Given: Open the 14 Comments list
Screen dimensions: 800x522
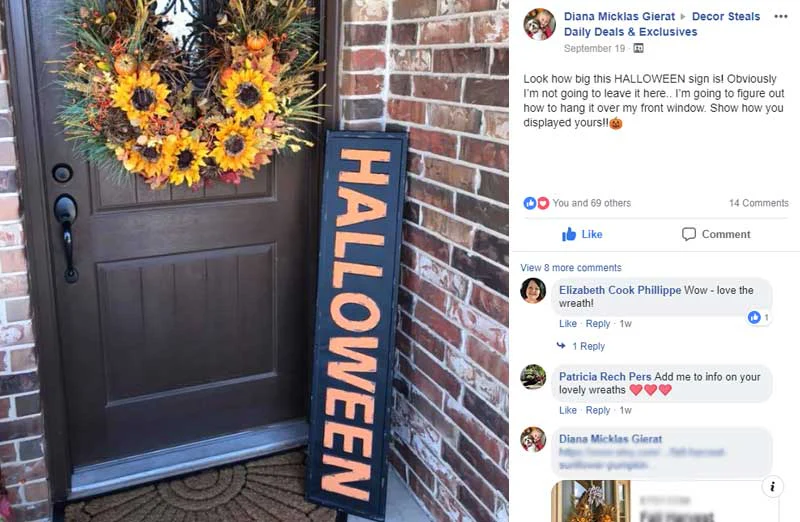Looking at the screenshot, I should pyautogui.click(x=758, y=203).
